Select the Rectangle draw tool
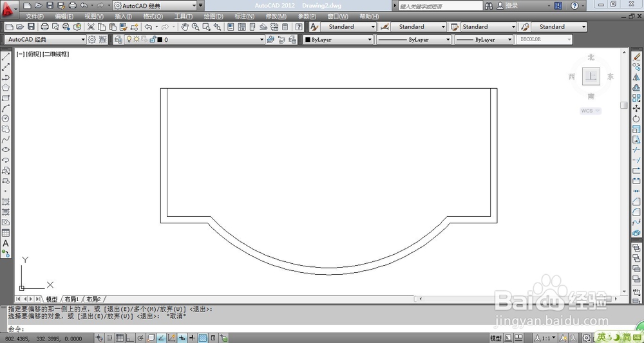 pos(6,98)
